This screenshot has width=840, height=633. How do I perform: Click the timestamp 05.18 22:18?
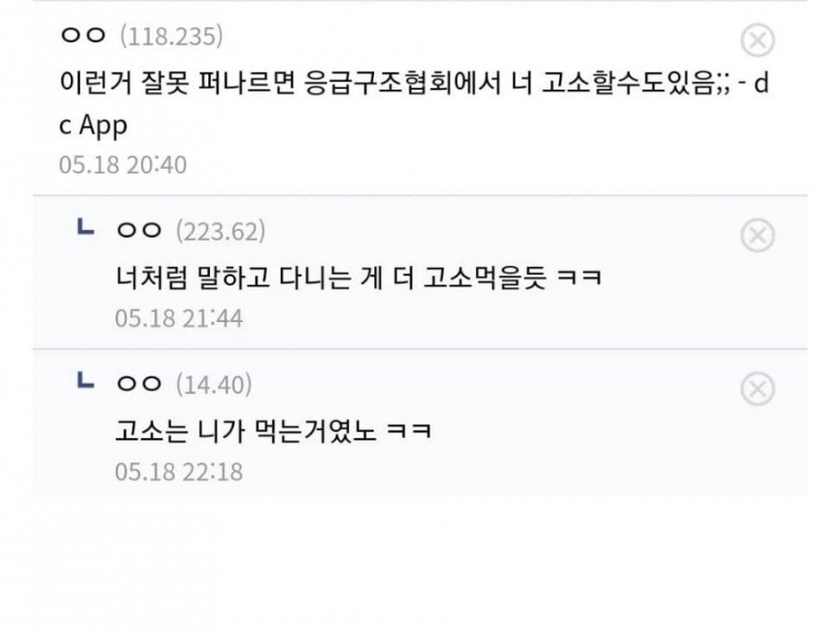click(x=178, y=471)
